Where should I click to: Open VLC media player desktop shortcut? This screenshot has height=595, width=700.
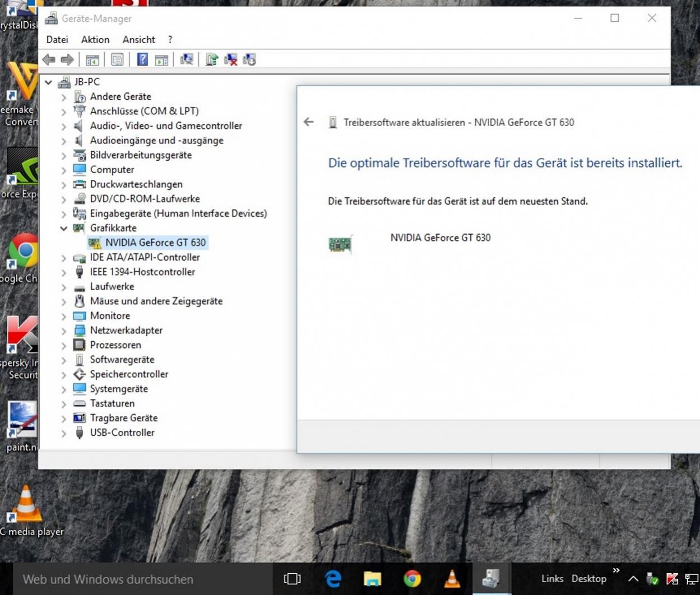(28, 511)
